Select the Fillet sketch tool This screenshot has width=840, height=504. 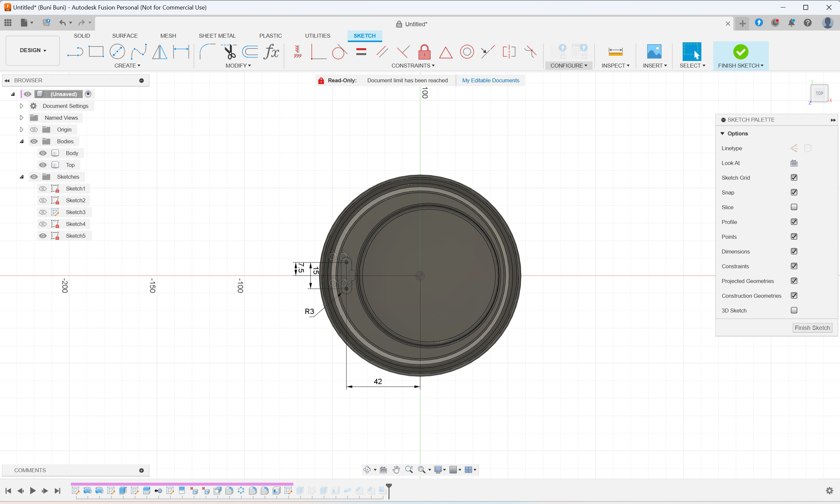click(207, 51)
